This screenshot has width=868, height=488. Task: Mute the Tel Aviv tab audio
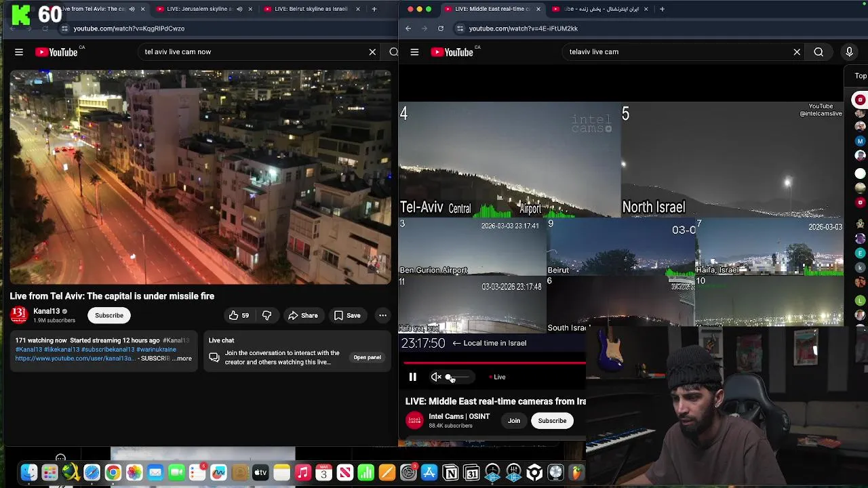[x=132, y=9]
